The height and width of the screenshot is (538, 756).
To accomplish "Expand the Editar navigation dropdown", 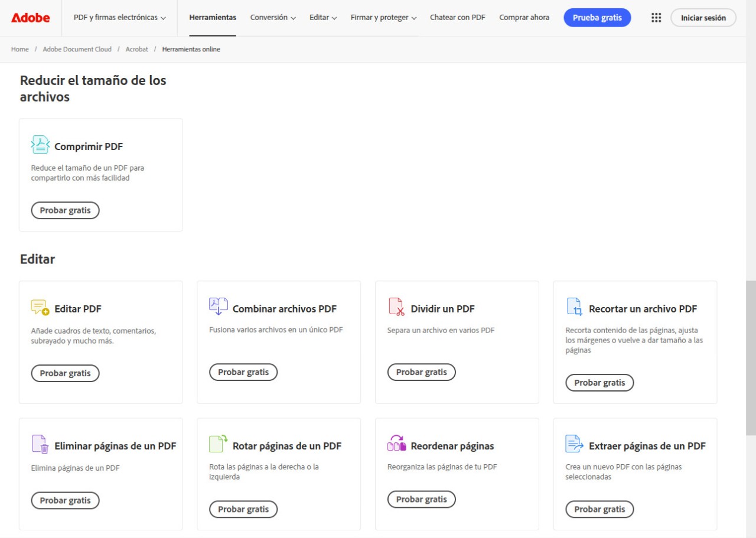I will tap(323, 18).
